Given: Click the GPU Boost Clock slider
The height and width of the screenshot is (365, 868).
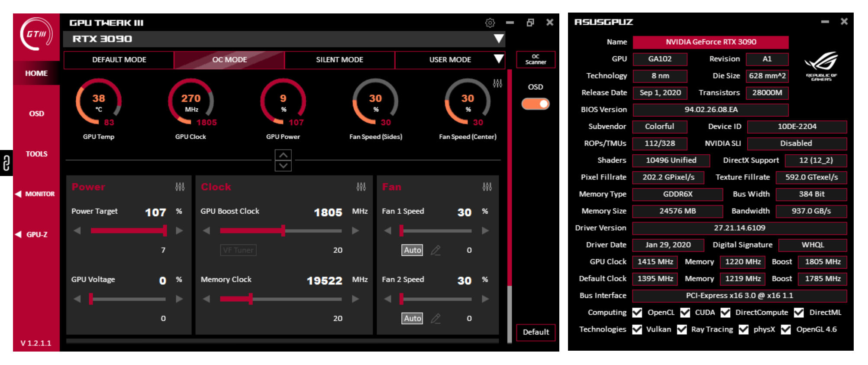Looking at the screenshot, I should click(x=281, y=231).
